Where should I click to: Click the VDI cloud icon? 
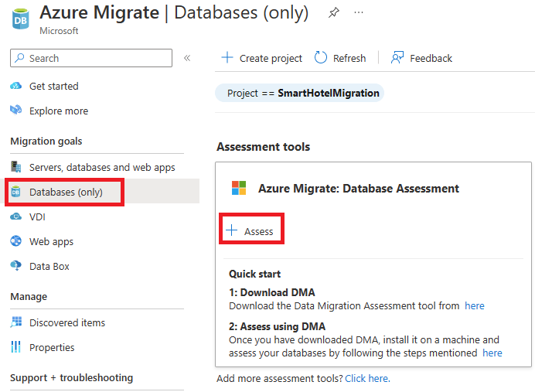(x=15, y=216)
